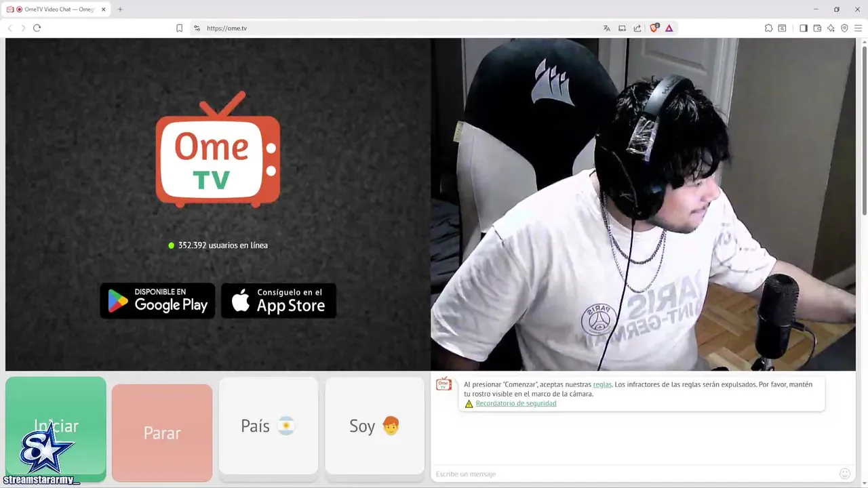Click the warning triangle icon
The width and height of the screenshot is (868, 488).
coord(469,403)
